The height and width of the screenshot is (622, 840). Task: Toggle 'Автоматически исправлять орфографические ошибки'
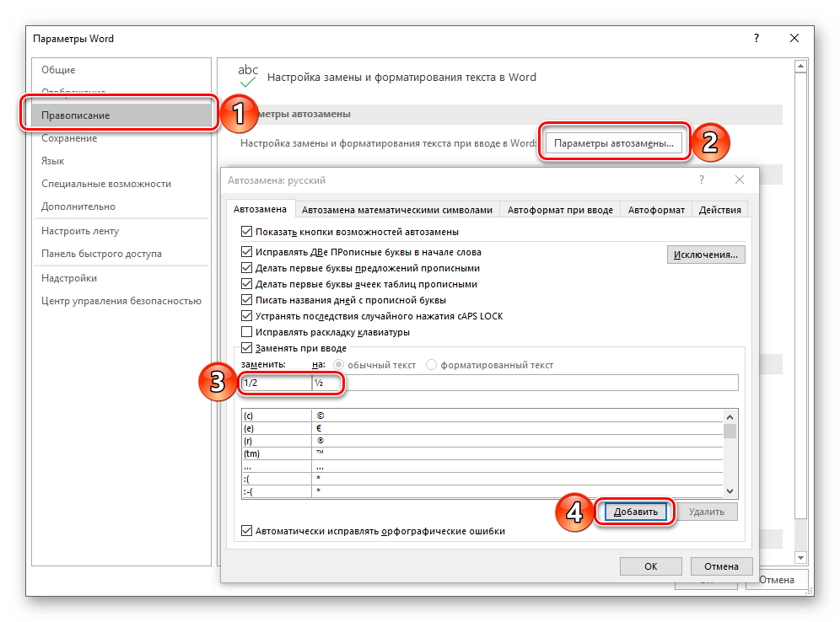[246, 531]
